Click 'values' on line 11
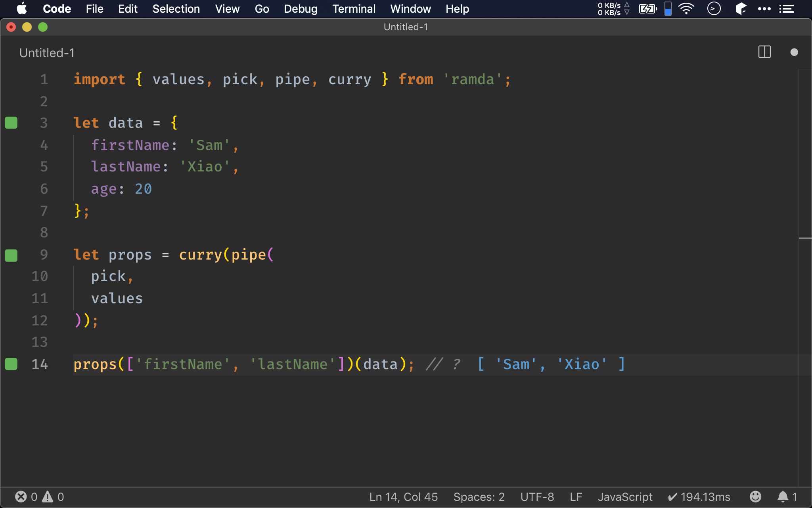 [117, 298]
